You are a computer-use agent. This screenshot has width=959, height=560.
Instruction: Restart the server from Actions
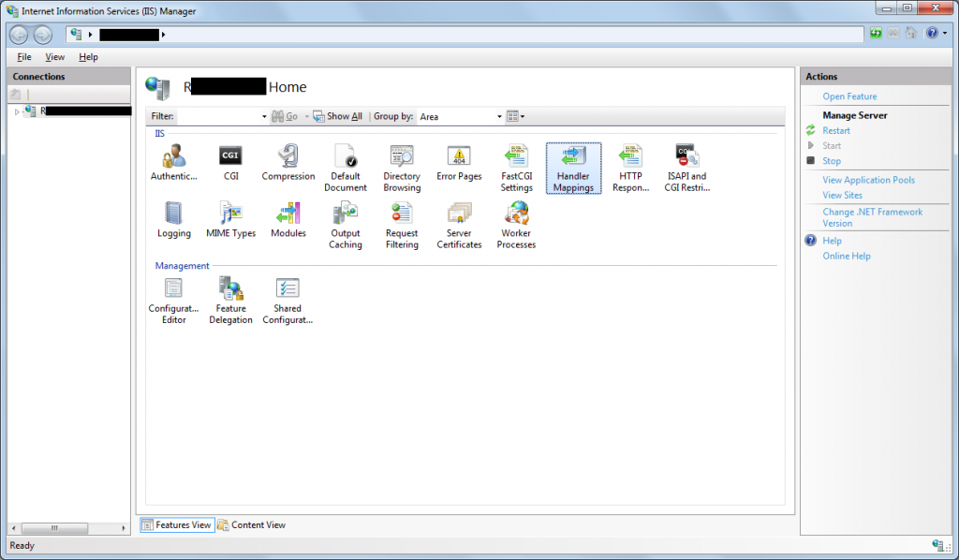click(836, 131)
